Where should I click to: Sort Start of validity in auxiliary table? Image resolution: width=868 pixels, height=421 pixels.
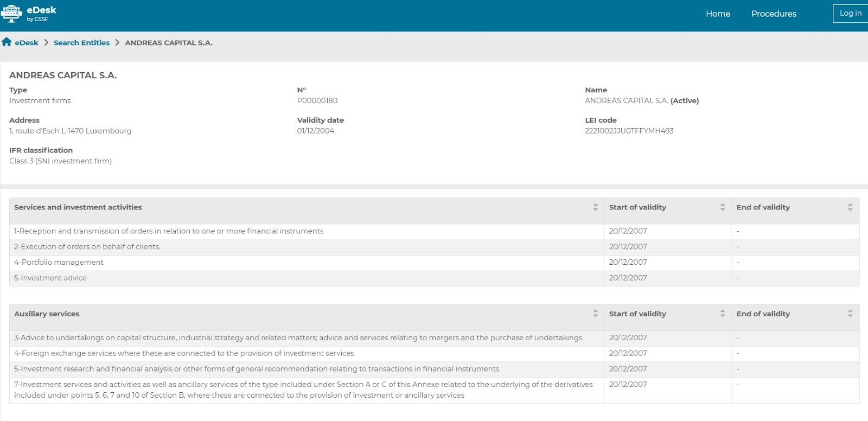pos(722,314)
